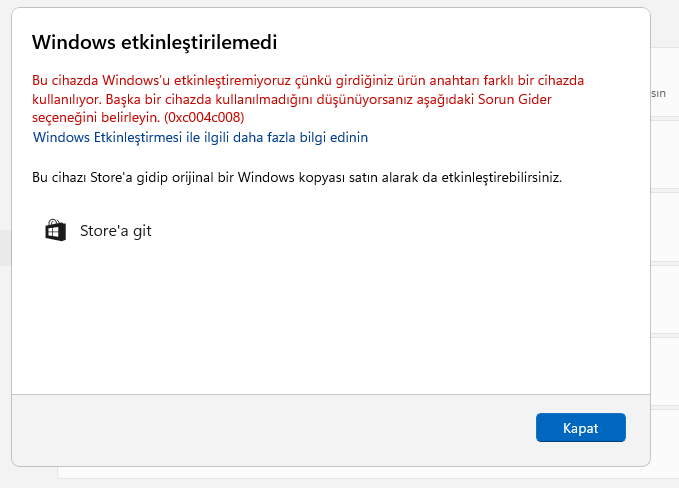679x488 pixels.
Task: Click "bilgi edinin" at the end of the blue link
Action: pos(333,137)
